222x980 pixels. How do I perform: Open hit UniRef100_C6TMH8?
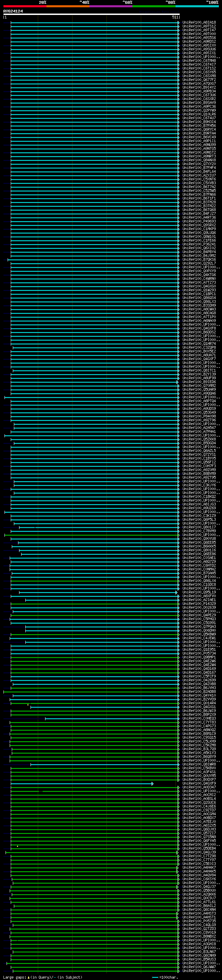click(x=199, y=60)
